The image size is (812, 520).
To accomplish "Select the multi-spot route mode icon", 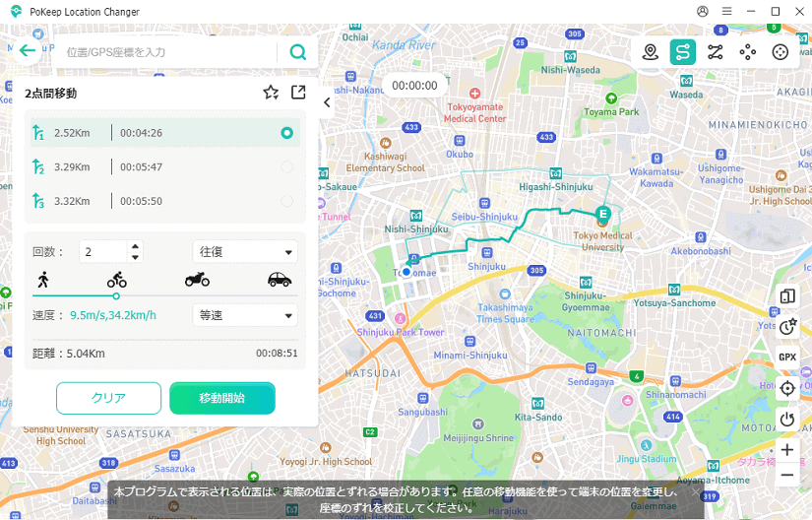I will click(x=716, y=52).
